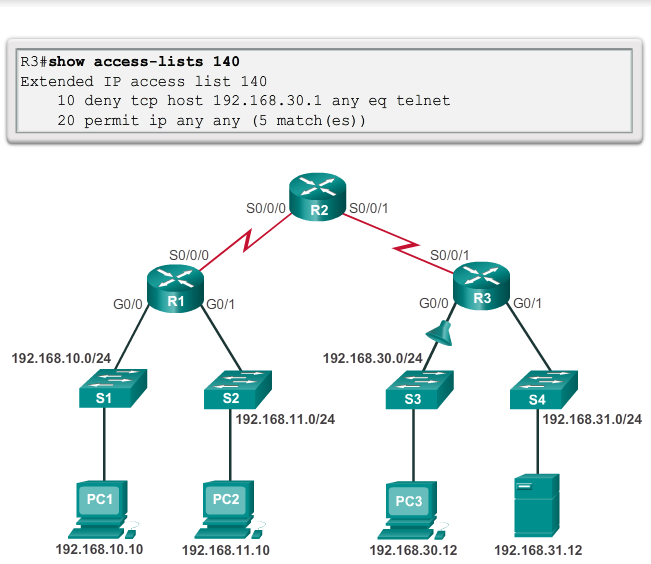Click the PC1 computer icon
The image size is (651, 564).
105,505
